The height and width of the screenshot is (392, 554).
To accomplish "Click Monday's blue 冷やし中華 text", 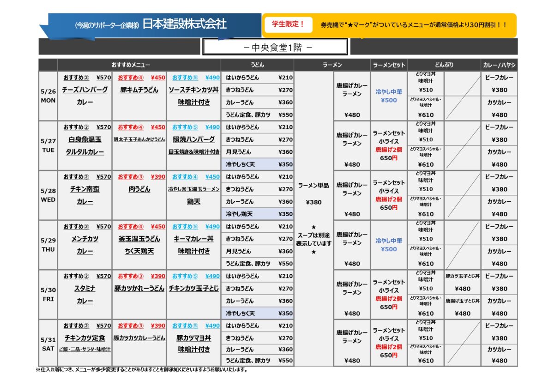I will 389,92.
